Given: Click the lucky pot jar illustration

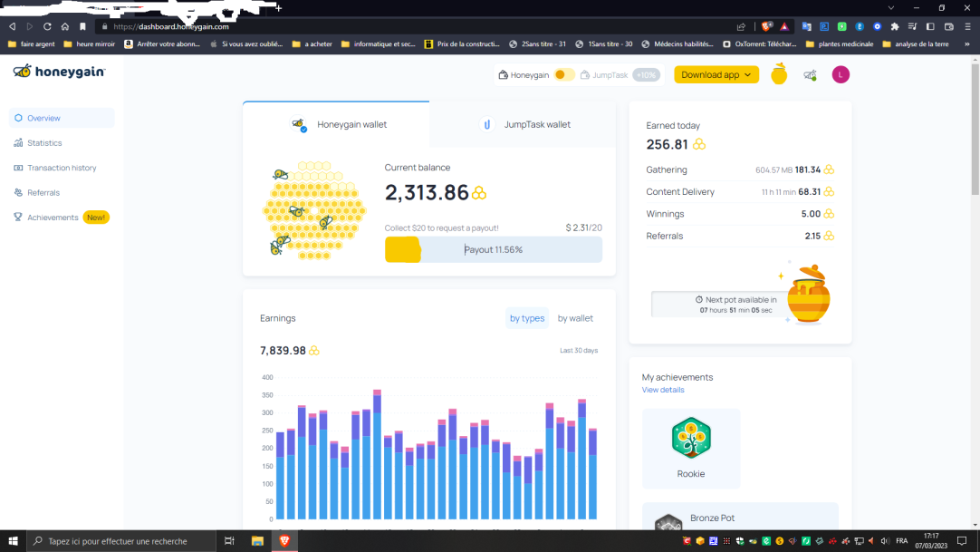Looking at the screenshot, I should pyautogui.click(x=809, y=294).
